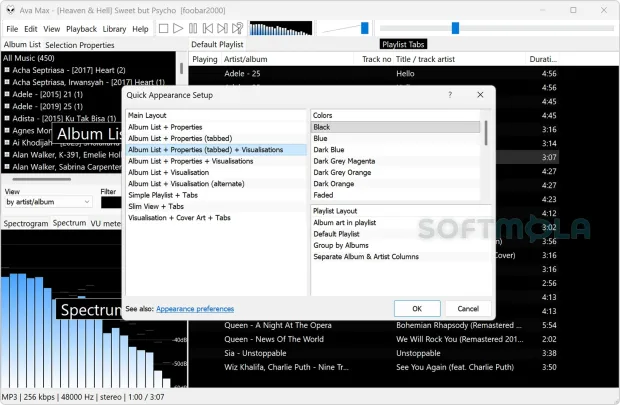Select 'Slim View + Tabs' layout

tap(216, 206)
